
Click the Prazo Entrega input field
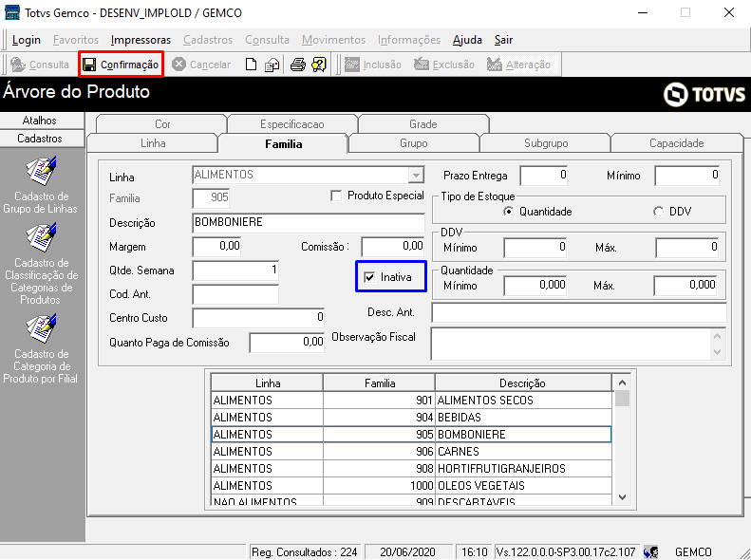point(544,176)
